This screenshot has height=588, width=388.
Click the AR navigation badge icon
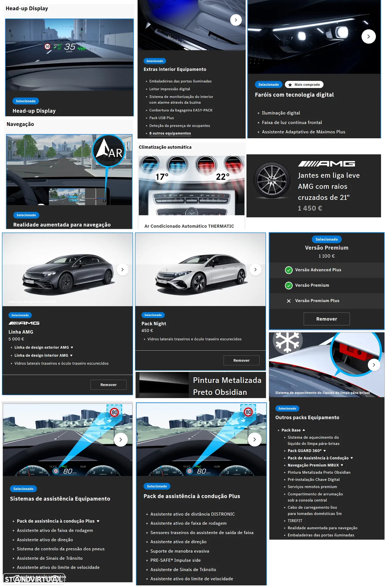(109, 151)
